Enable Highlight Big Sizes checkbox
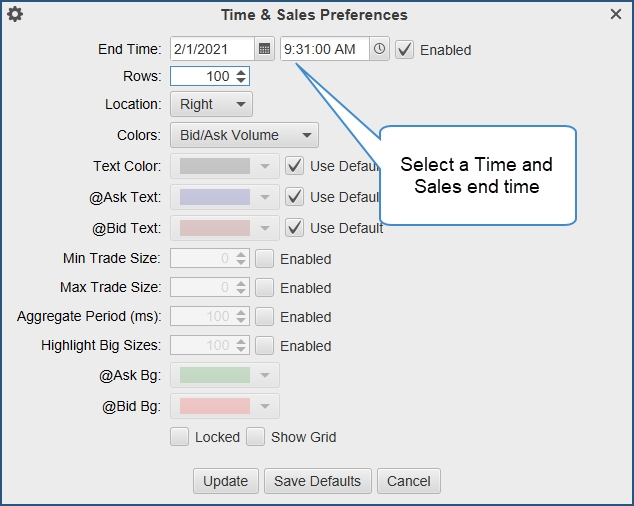This screenshot has height=506, width=634. tap(265, 346)
